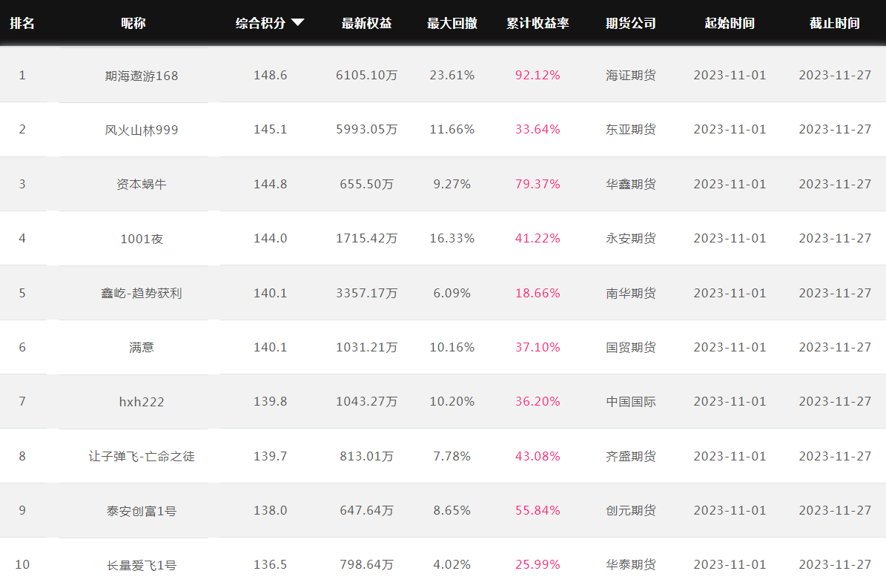This screenshot has height=588, width=886.
Task: Click the drawdown value 11.66%
Action: click(x=452, y=129)
